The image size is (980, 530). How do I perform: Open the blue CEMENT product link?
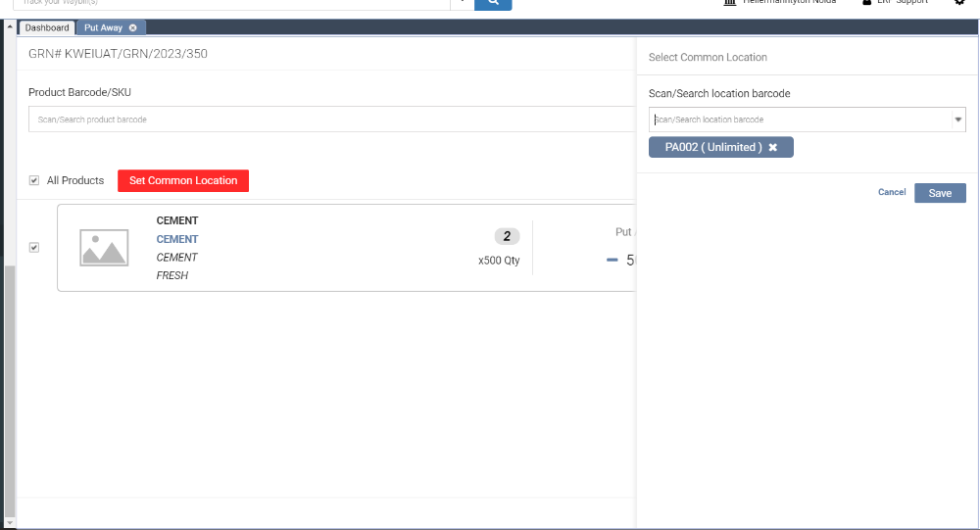[x=177, y=239]
